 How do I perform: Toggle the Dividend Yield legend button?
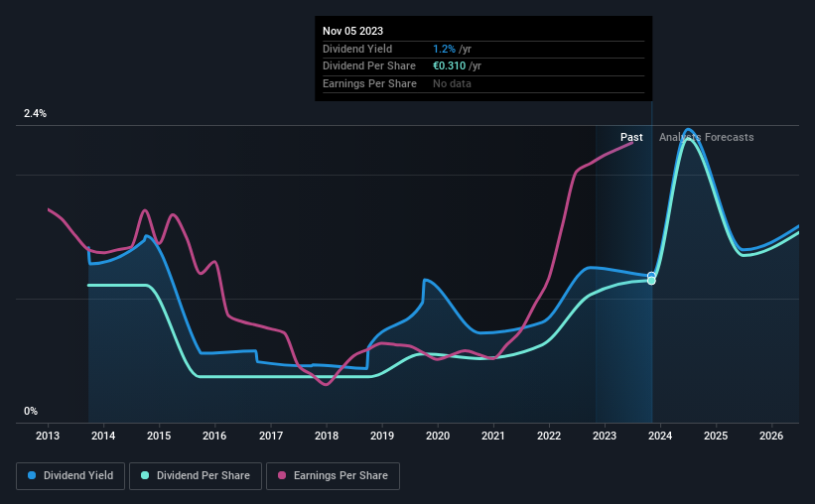[x=70, y=476]
